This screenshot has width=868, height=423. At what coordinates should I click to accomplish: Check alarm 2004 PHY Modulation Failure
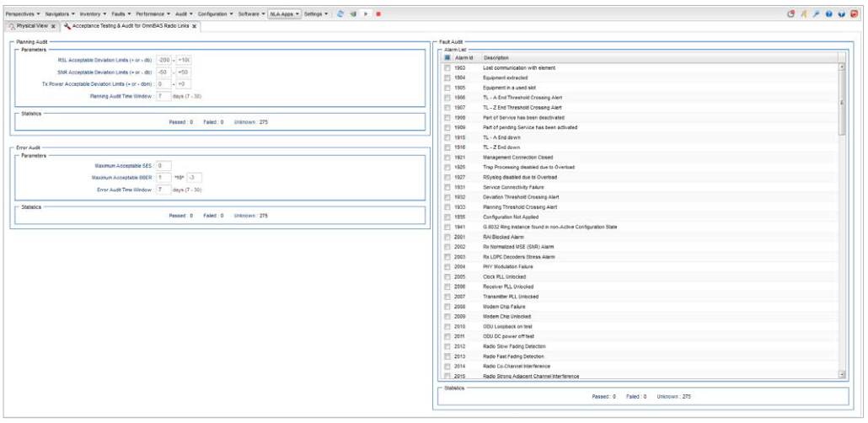(447, 266)
